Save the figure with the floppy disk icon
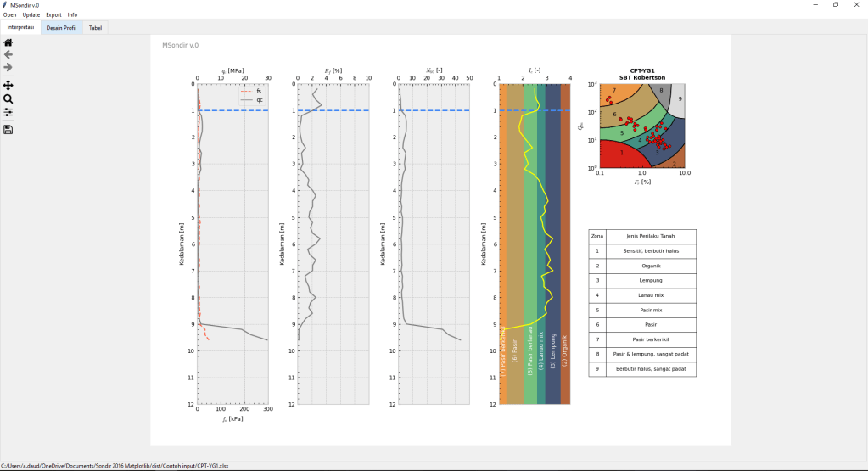This screenshot has height=471, width=868. pos(8,130)
